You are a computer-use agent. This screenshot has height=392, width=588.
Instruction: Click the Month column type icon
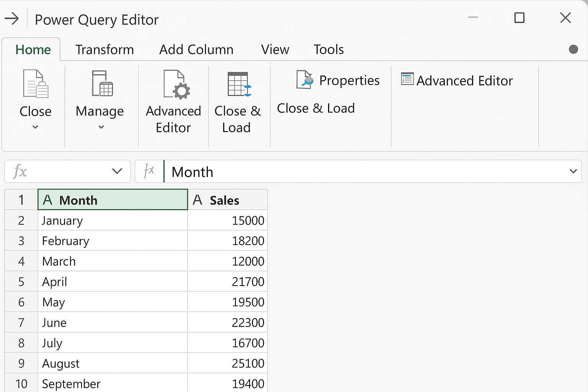click(x=47, y=200)
